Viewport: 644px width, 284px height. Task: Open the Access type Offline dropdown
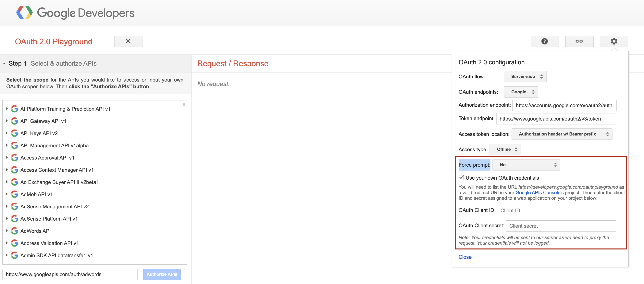505,149
